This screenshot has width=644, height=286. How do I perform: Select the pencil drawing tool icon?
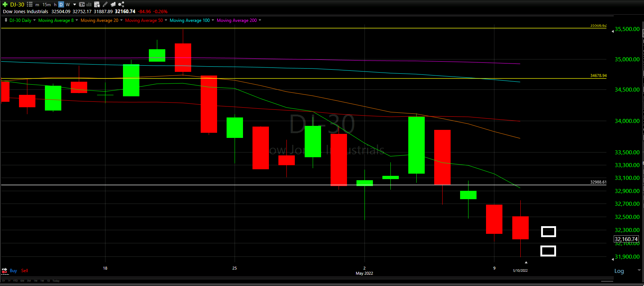(105, 4)
